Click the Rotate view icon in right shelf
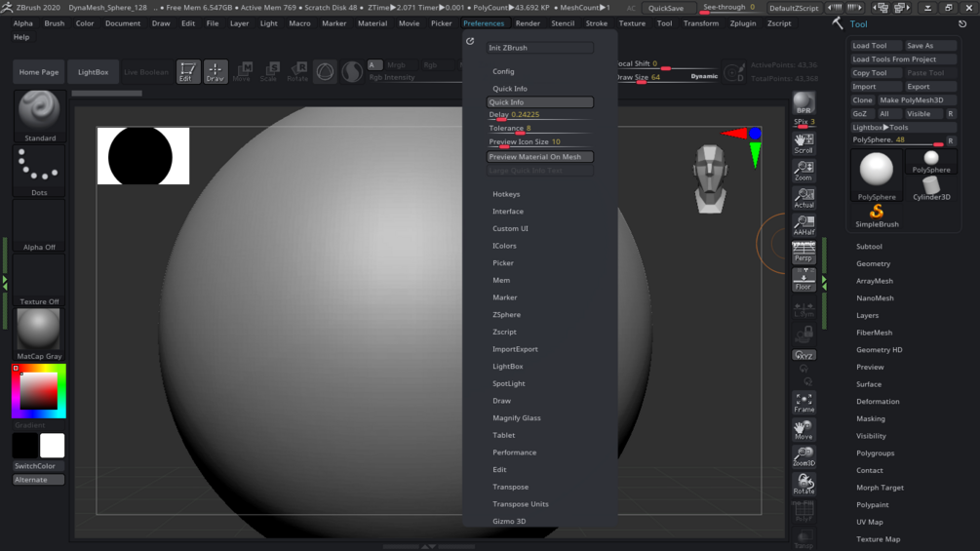This screenshot has width=980, height=551. point(804,484)
